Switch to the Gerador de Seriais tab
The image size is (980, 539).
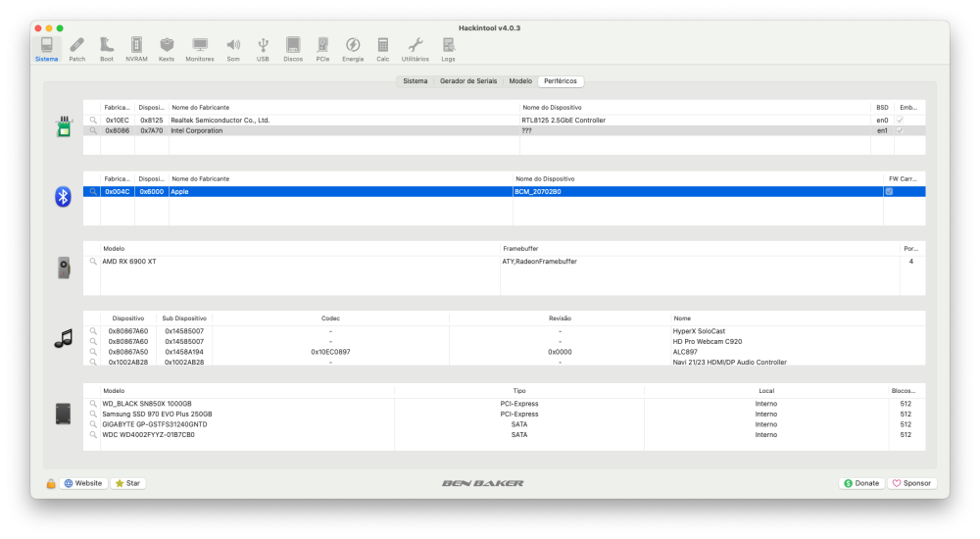click(x=468, y=81)
